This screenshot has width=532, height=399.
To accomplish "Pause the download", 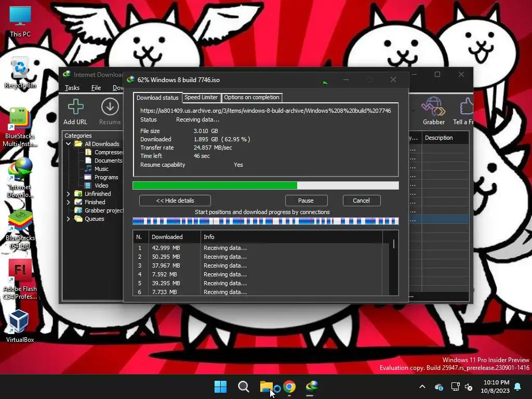I will point(306,201).
